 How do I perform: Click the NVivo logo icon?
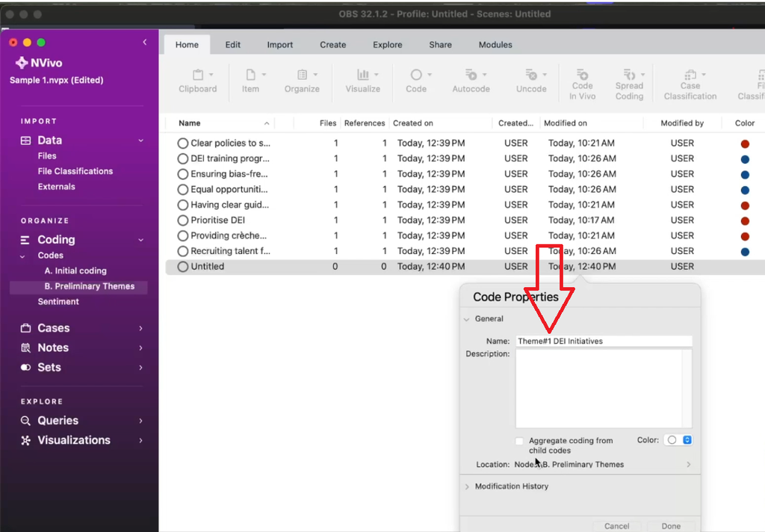22,63
